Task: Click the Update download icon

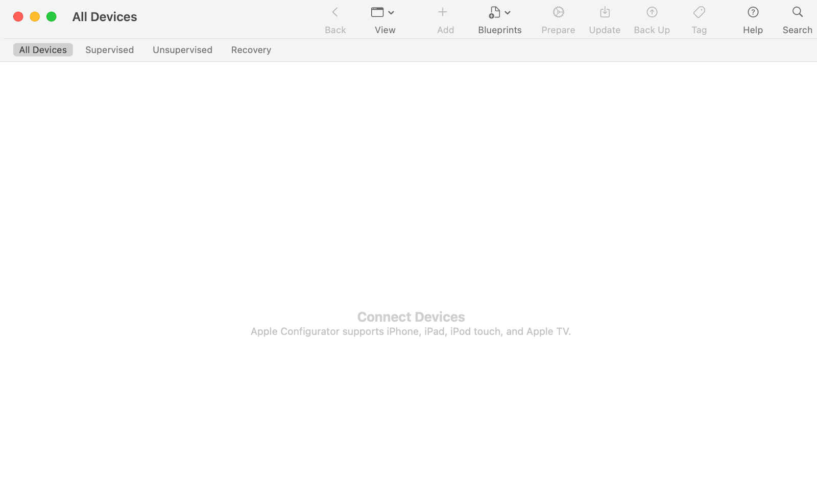Action: [605, 12]
